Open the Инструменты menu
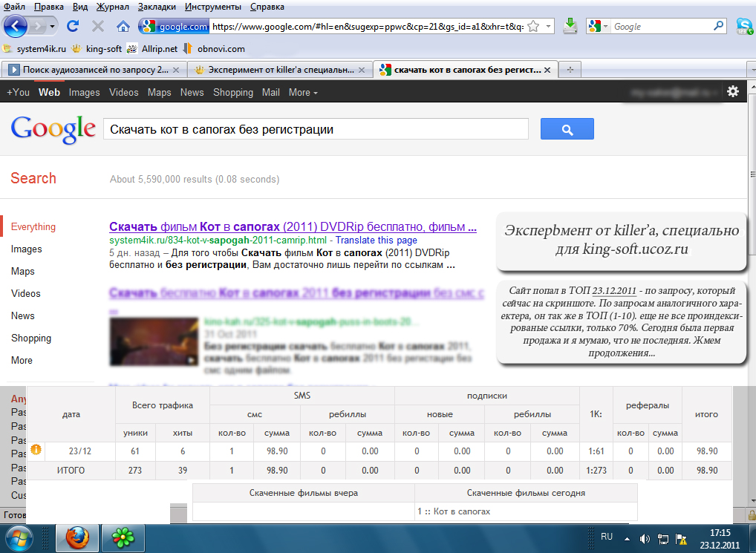Viewport: 756px width, 553px height. [213, 7]
